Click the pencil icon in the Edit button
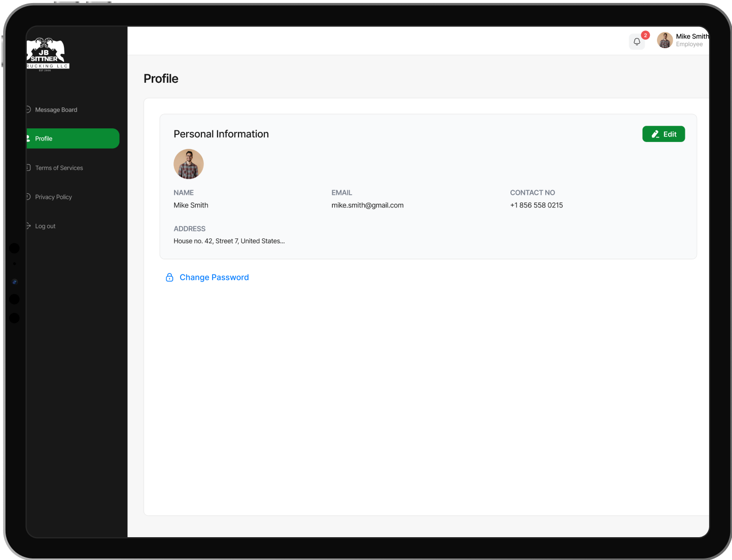 [x=655, y=134]
